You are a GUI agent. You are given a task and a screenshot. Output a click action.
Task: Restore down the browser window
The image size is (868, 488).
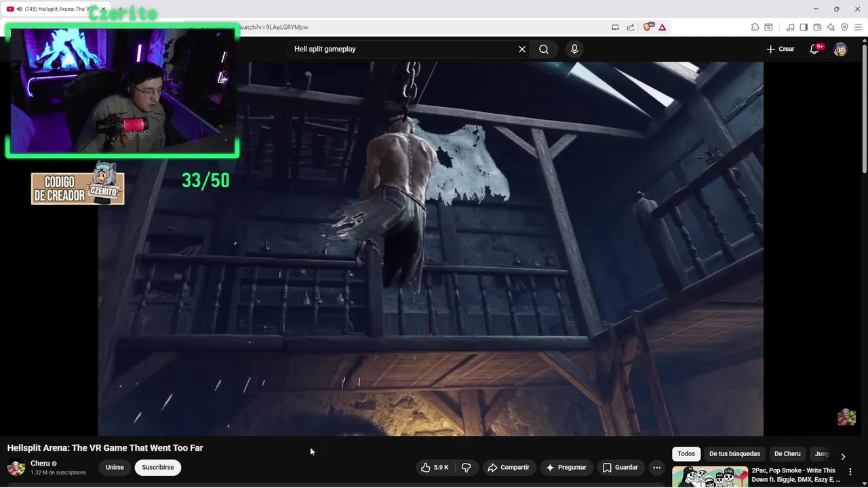point(837,9)
